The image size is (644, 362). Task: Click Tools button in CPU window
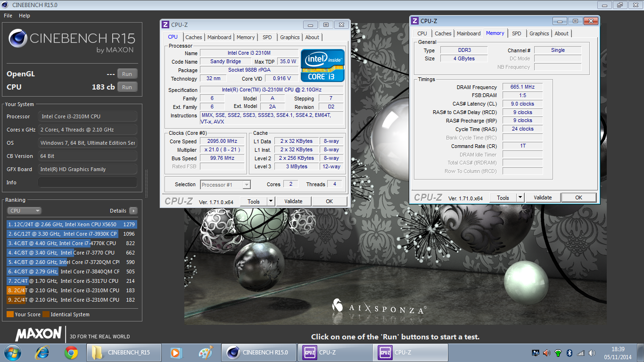254,201
